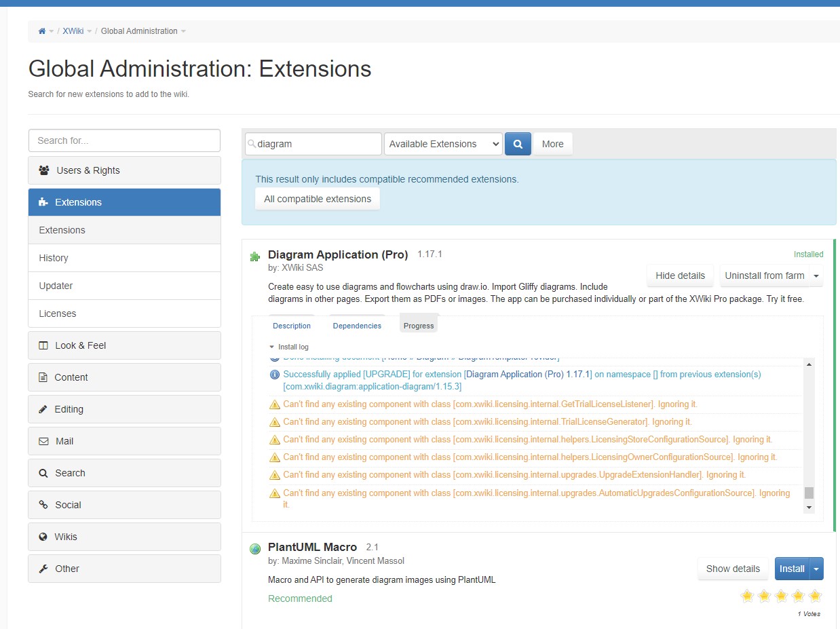840x629 pixels.
Task: Click the Wikis globe icon
Action: (x=43, y=537)
